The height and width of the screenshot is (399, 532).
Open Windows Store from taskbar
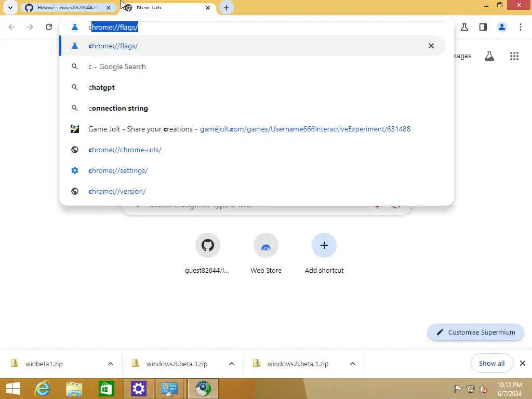tap(106, 389)
